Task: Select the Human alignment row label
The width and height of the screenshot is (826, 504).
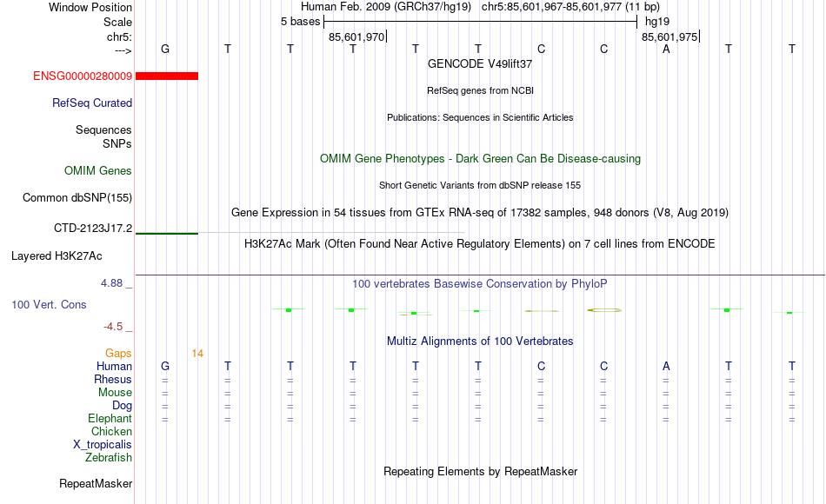Action: click(x=114, y=366)
